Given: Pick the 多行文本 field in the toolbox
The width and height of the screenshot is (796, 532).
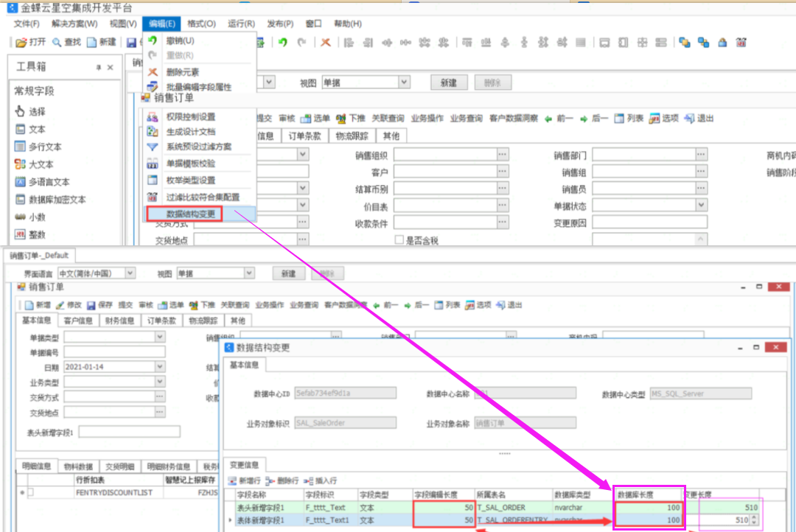Looking at the screenshot, I should coord(38,147).
